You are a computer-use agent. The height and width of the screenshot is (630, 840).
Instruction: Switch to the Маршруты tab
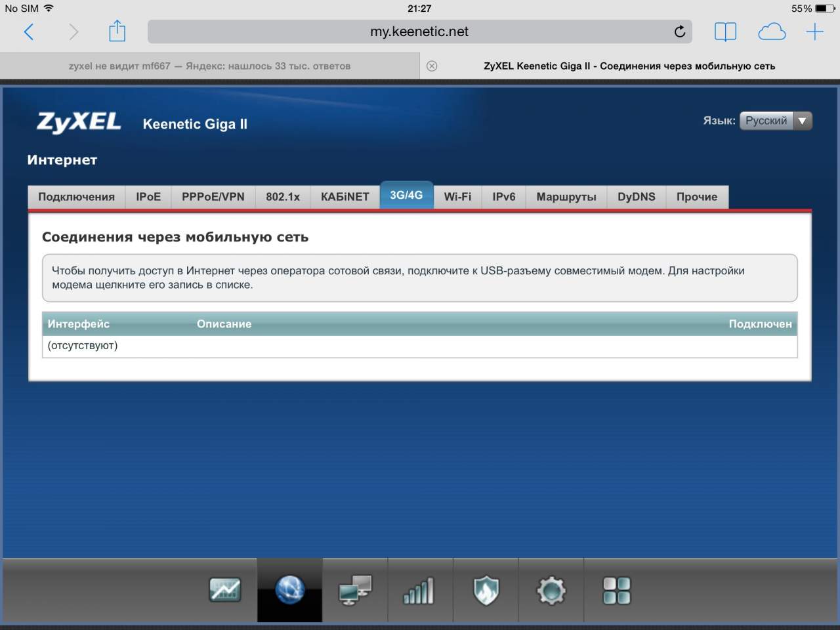click(566, 197)
